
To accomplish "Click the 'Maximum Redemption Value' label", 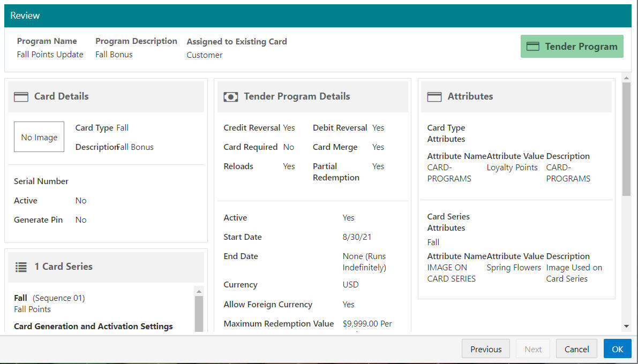I will coord(279,324).
